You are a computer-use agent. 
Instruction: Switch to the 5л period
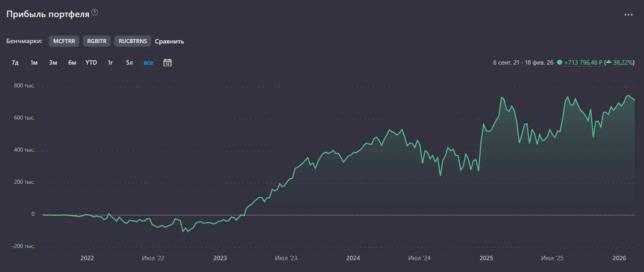[x=129, y=63]
